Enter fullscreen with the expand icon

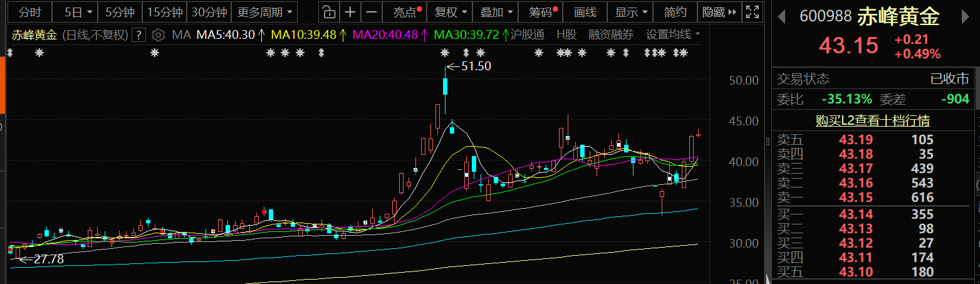pyautogui.click(x=753, y=12)
